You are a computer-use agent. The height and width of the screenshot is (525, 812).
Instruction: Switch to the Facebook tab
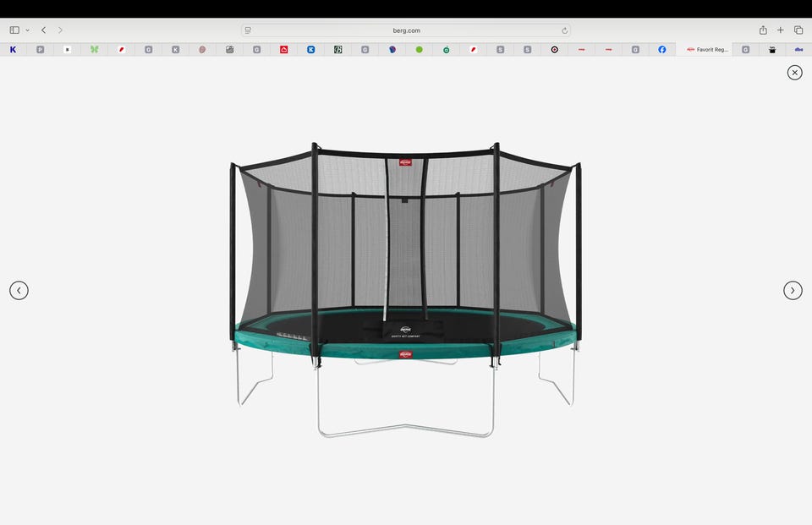click(661, 50)
